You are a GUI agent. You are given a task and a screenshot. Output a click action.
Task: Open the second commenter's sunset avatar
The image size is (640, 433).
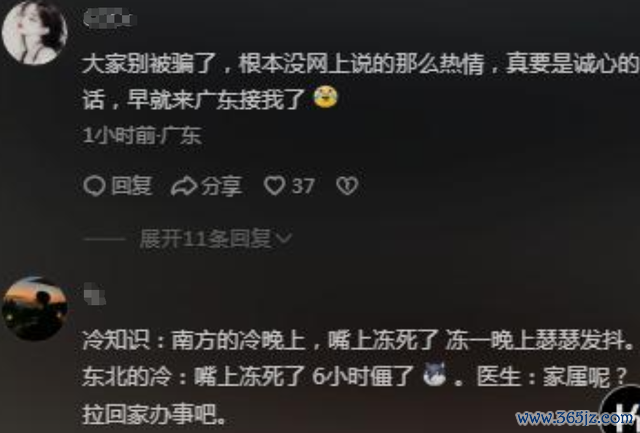35,309
